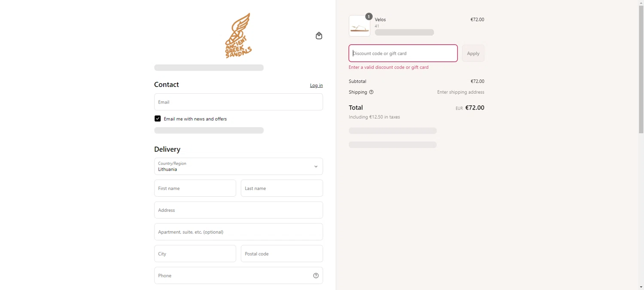Click the Postal code field
This screenshot has height=290, width=644.
click(x=282, y=254)
